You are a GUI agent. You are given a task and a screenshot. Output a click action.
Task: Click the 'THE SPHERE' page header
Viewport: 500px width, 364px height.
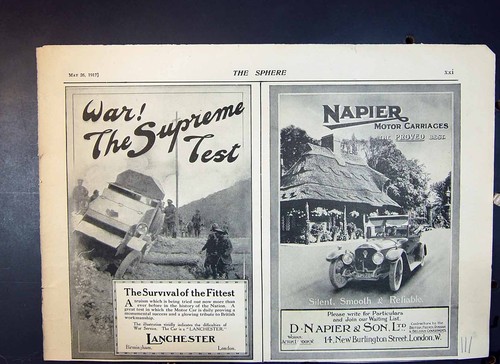pyautogui.click(x=259, y=73)
